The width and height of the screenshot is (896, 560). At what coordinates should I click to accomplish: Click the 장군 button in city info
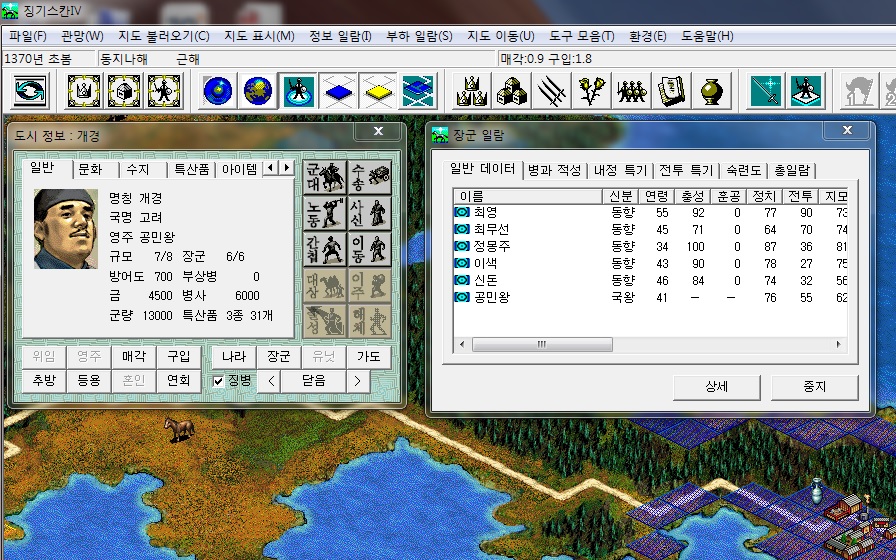click(x=279, y=357)
